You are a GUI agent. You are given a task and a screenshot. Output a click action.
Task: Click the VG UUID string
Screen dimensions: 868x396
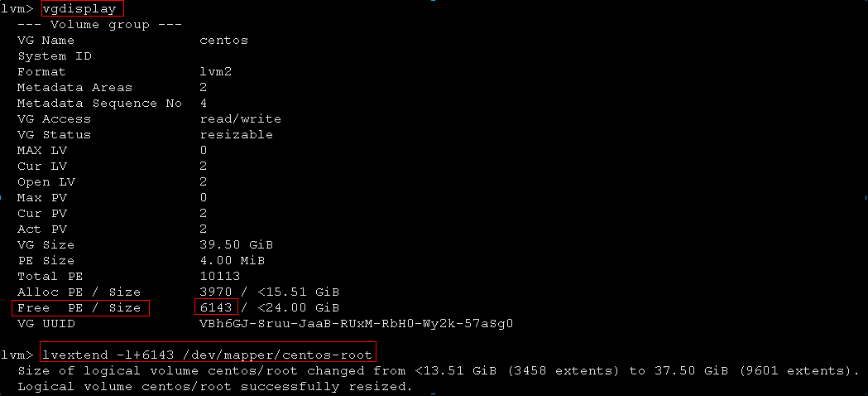pyautogui.click(x=357, y=323)
